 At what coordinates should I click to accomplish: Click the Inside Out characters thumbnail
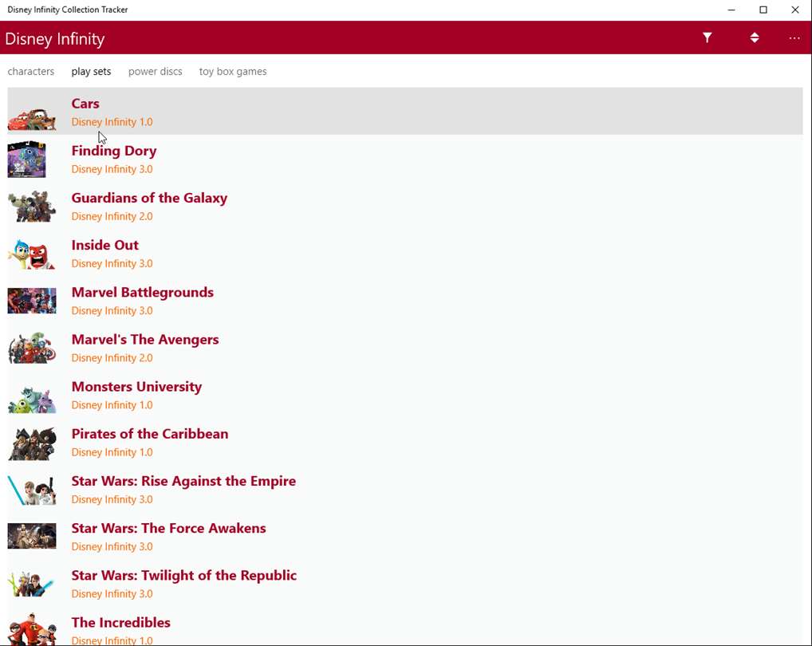pyautogui.click(x=32, y=254)
